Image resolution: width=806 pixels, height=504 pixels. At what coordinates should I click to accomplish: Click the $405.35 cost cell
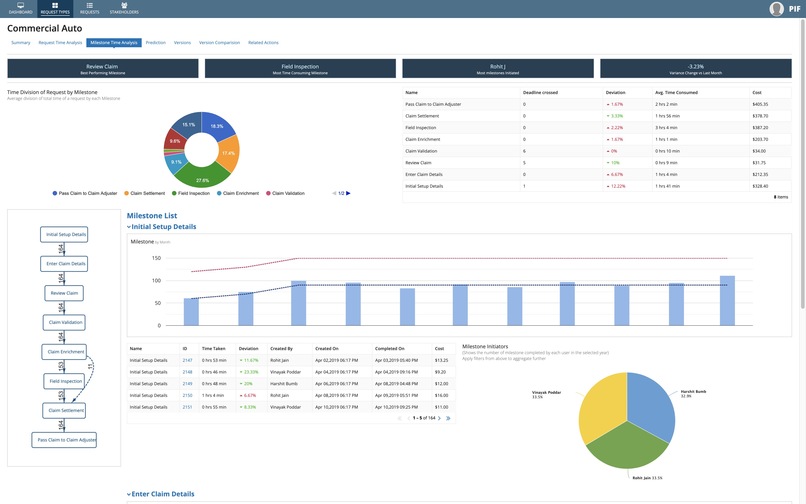coord(760,104)
